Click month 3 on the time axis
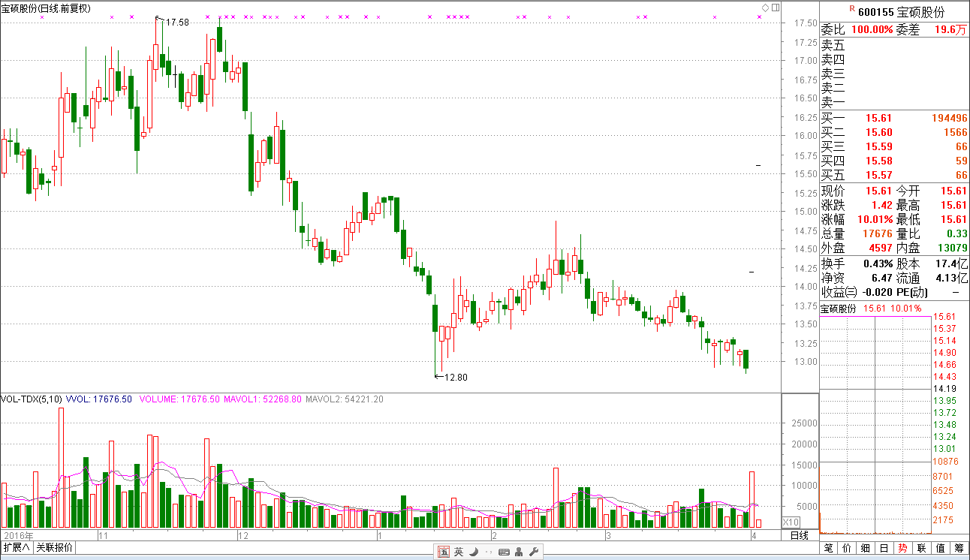The height and width of the screenshot is (560, 970). 610,536
